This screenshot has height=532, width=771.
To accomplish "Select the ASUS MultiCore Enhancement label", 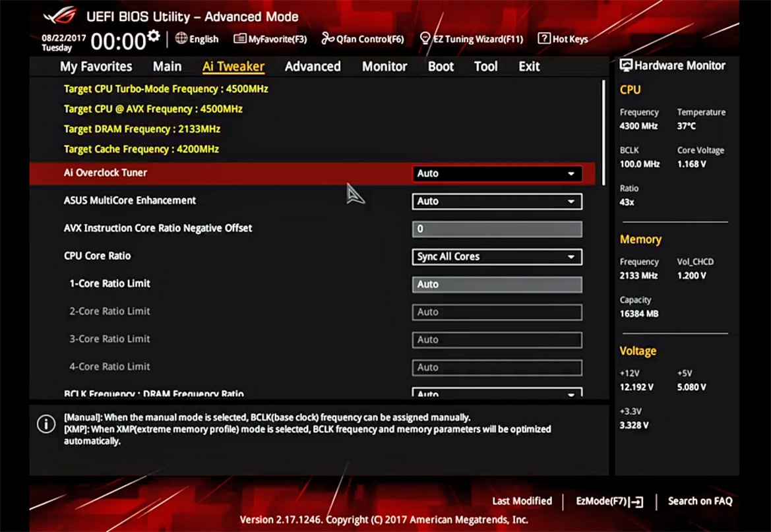I will 130,200.
